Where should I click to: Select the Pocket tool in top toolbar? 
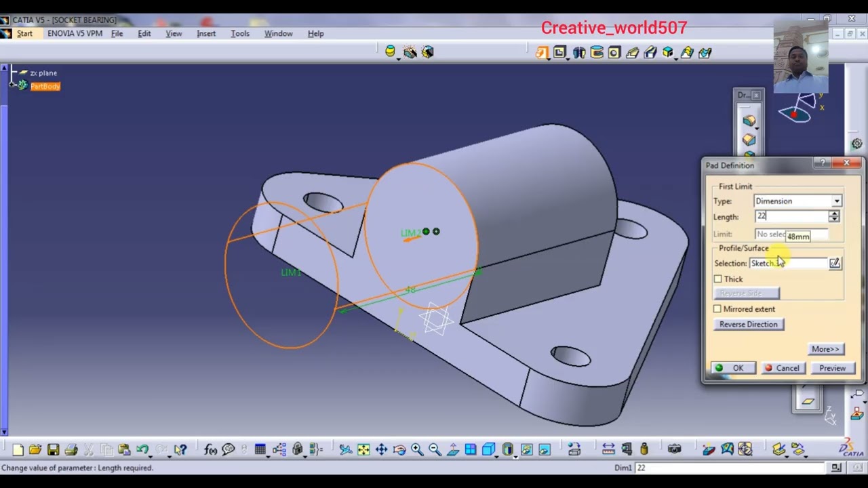coord(559,52)
